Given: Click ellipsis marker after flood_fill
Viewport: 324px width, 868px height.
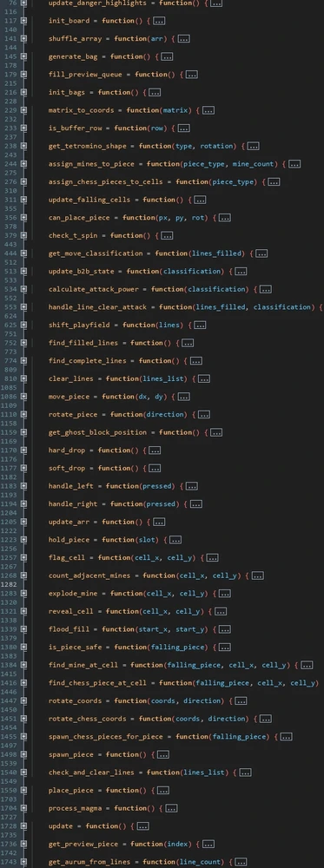Looking at the screenshot, I should 224,629.
